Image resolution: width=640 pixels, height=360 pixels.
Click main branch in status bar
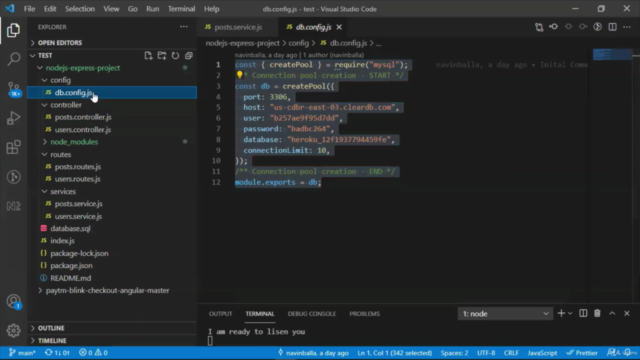pyautogui.click(x=22, y=353)
